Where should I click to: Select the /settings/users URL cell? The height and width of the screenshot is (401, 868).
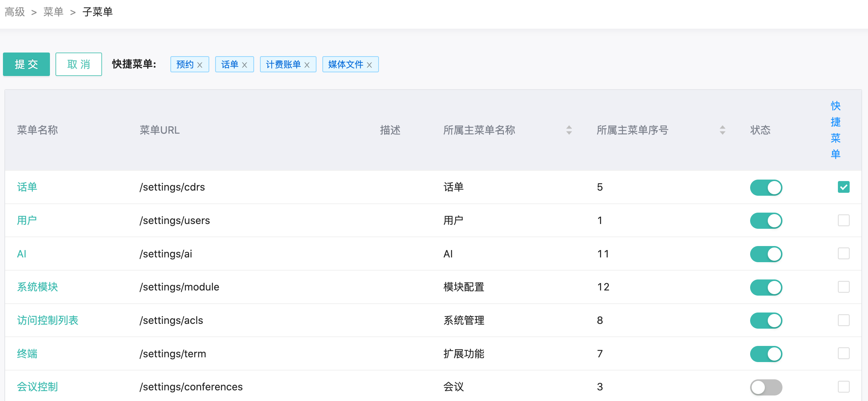[x=175, y=220]
